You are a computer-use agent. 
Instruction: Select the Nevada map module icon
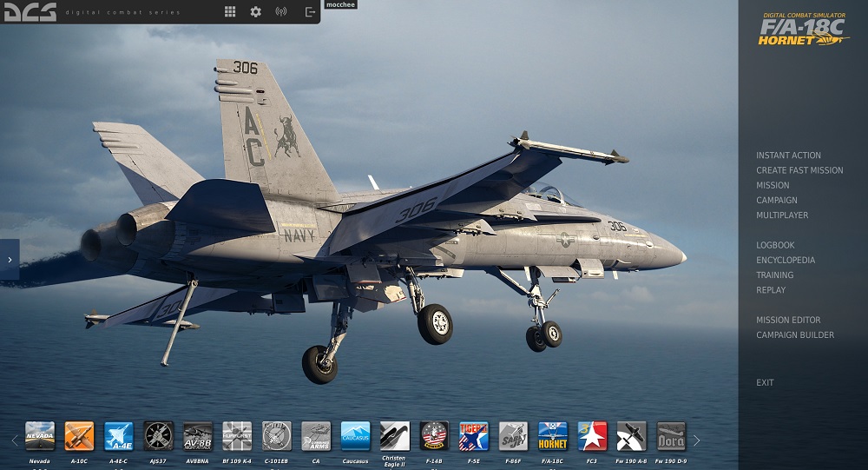pyautogui.click(x=40, y=436)
